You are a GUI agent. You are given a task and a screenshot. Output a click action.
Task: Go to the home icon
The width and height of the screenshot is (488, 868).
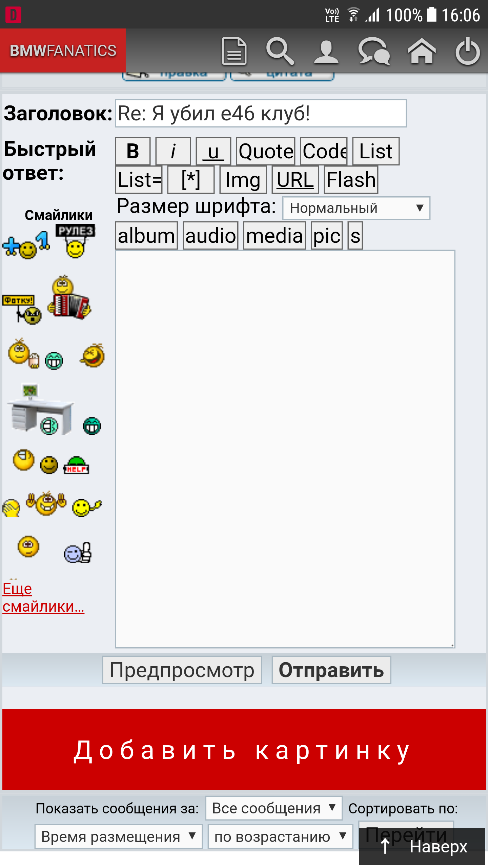421,51
